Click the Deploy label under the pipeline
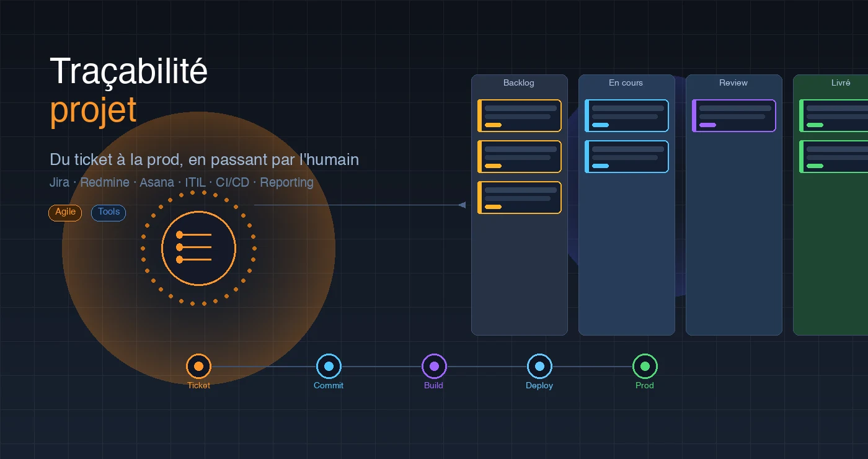This screenshot has width=868, height=459. (x=539, y=385)
